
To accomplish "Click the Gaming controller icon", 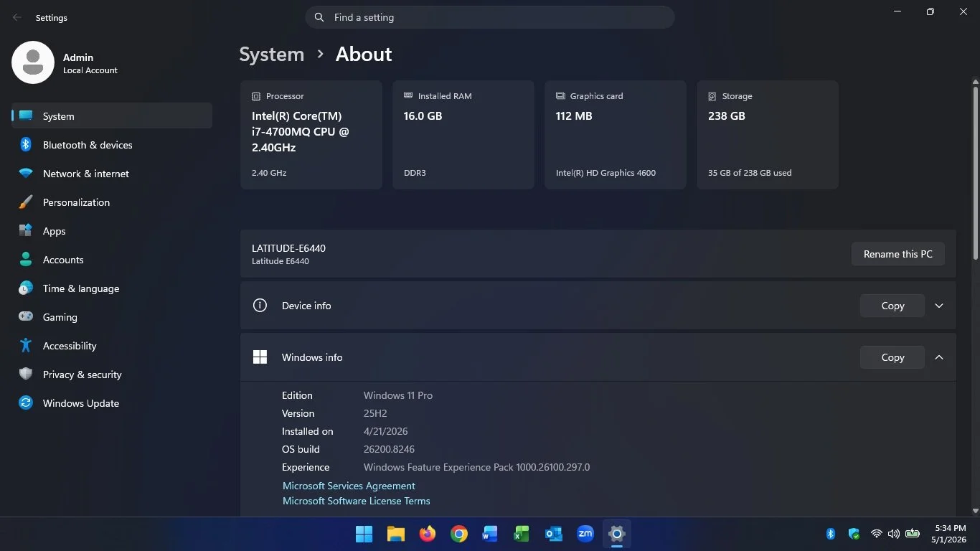I will coord(26,316).
